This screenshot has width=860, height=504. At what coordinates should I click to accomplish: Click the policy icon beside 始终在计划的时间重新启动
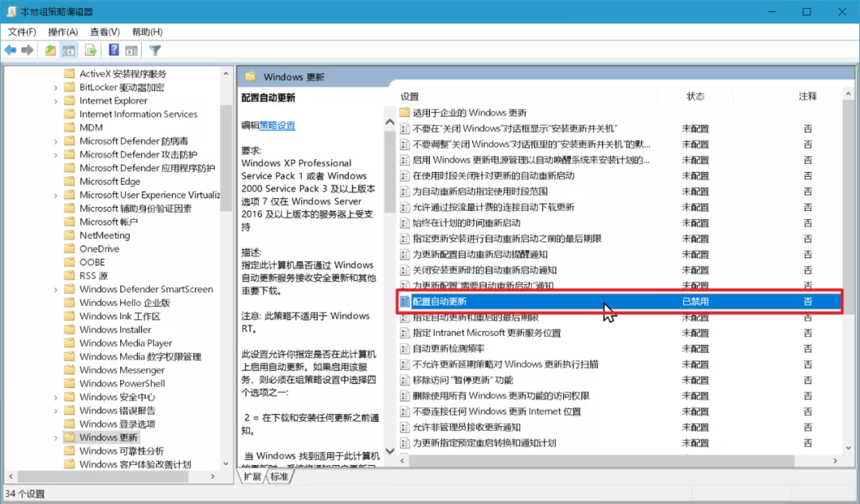(x=405, y=223)
